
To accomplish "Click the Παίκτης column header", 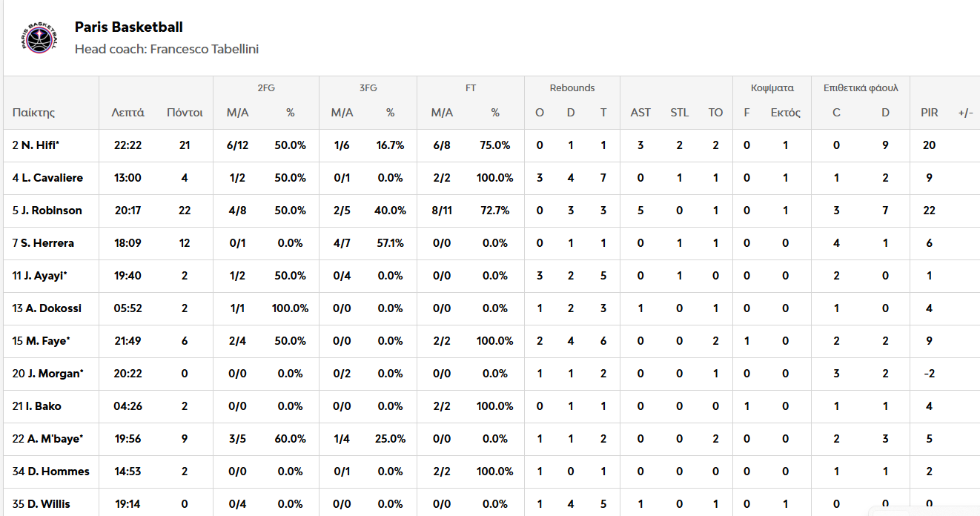I will pyautogui.click(x=33, y=113).
